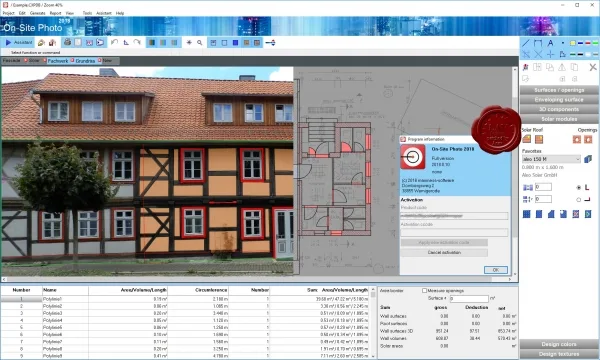
Task: Select the rectangle frame drawing tool
Action: (538, 43)
